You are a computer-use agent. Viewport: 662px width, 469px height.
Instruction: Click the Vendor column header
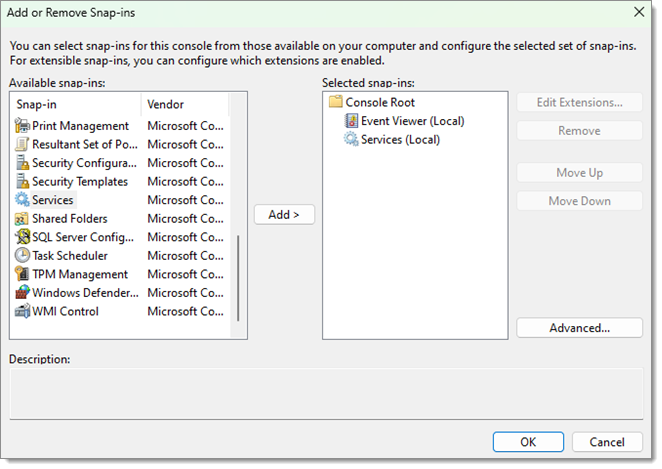point(185,104)
